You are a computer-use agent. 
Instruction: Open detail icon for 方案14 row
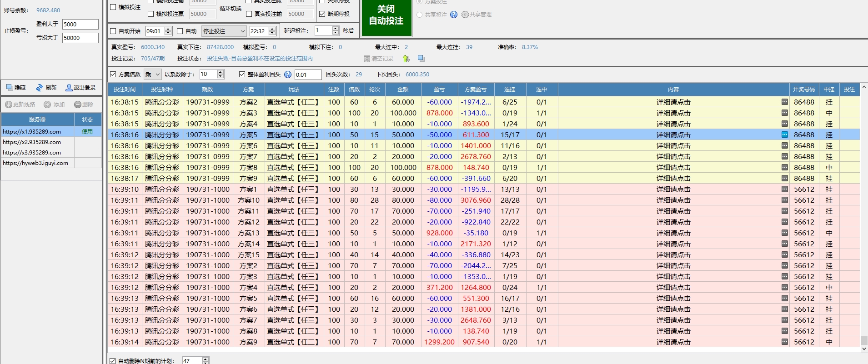[x=785, y=244]
